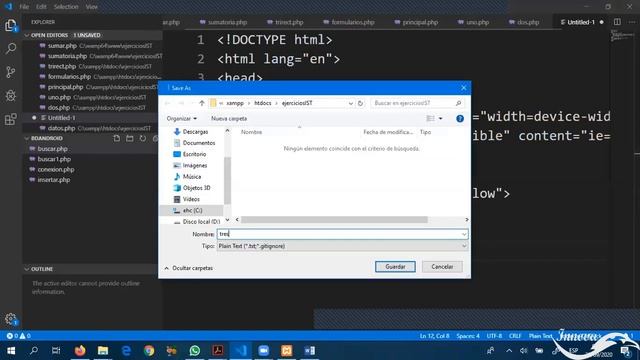
Task: Open buscar.php in the BDANDROID folder
Action: click(52, 149)
